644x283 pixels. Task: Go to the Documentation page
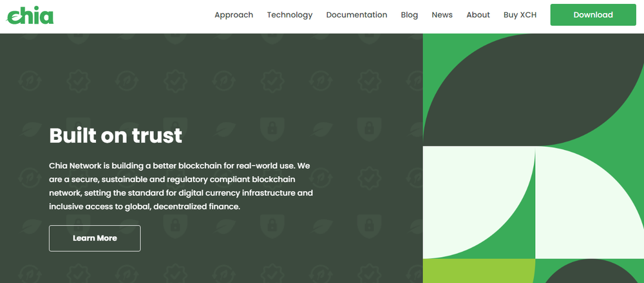pyautogui.click(x=357, y=15)
